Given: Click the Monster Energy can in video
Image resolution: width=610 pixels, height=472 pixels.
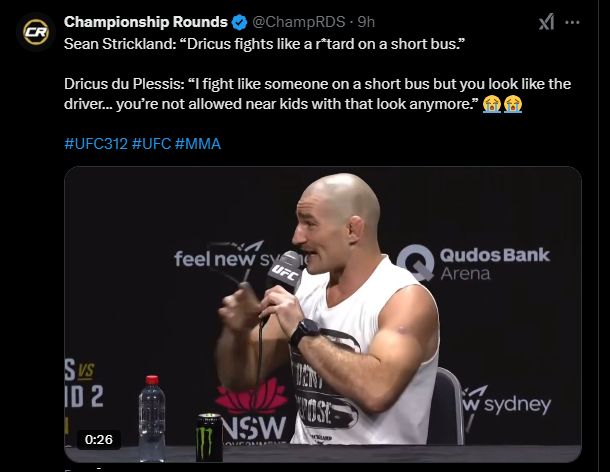Looking at the screenshot, I should [x=209, y=437].
